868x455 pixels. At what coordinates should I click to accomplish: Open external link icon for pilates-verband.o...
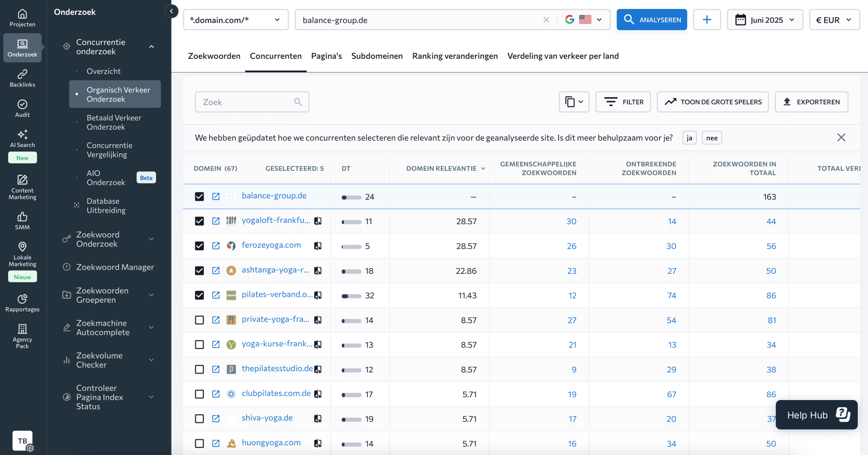pos(216,295)
